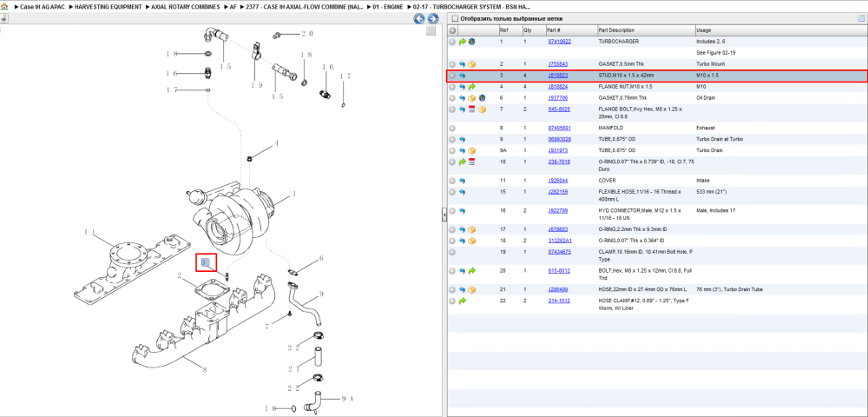Click the yellow box icon in the Ref 9A TUBE row
868x417 pixels.
click(x=471, y=150)
